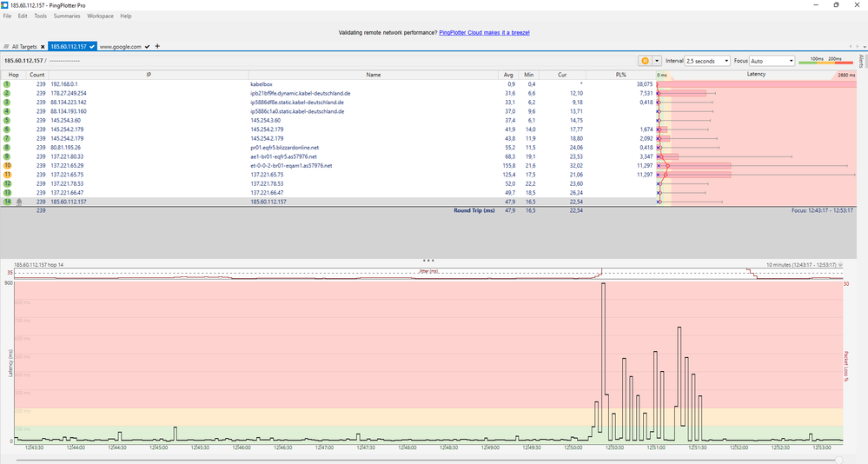Sort by the PL% column header
The image size is (868, 464).
[621, 75]
